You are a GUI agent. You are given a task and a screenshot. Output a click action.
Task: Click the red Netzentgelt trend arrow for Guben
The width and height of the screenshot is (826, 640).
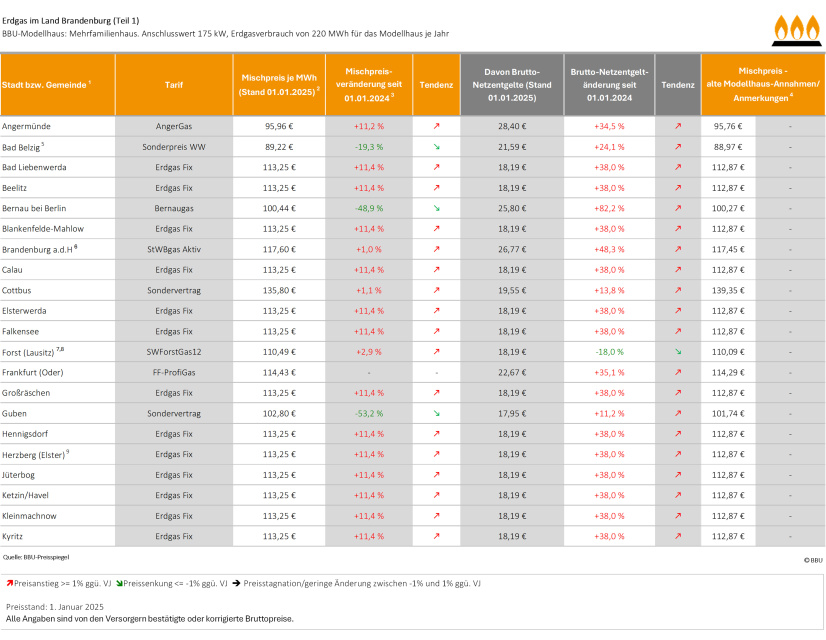pos(678,413)
